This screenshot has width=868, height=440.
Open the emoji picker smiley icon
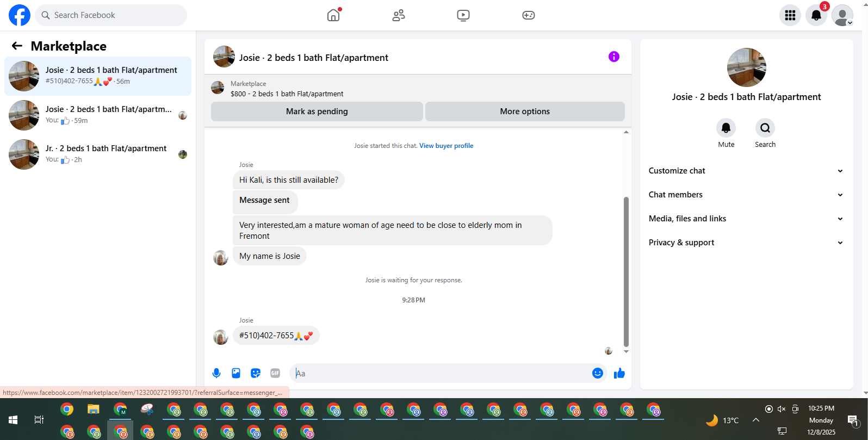coord(598,373)
